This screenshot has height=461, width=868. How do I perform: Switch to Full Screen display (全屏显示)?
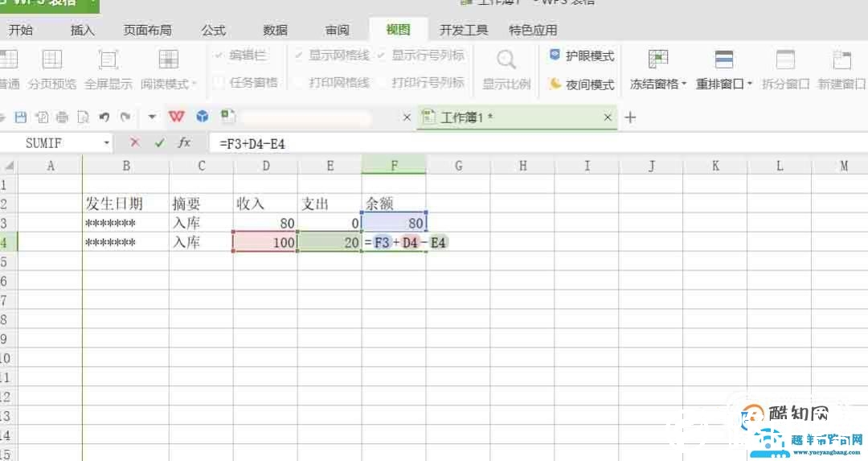coord(108,68)
